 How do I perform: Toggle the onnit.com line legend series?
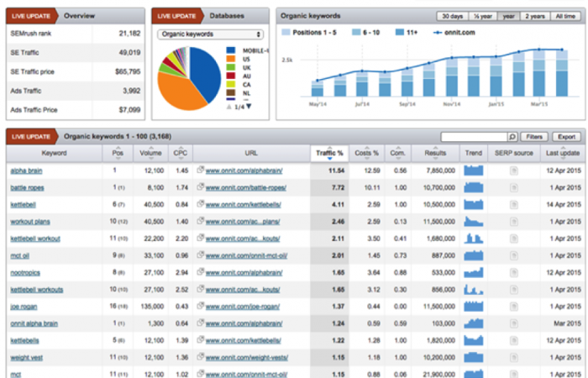[x=454, y=33]
